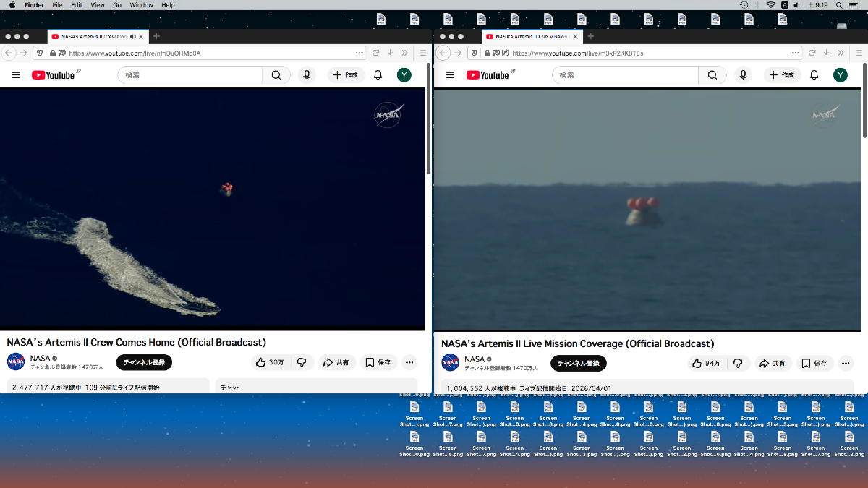Open the Edit menu
This screenshot has width=868, height=488.
pyautogui.click(x=77, y=5)
